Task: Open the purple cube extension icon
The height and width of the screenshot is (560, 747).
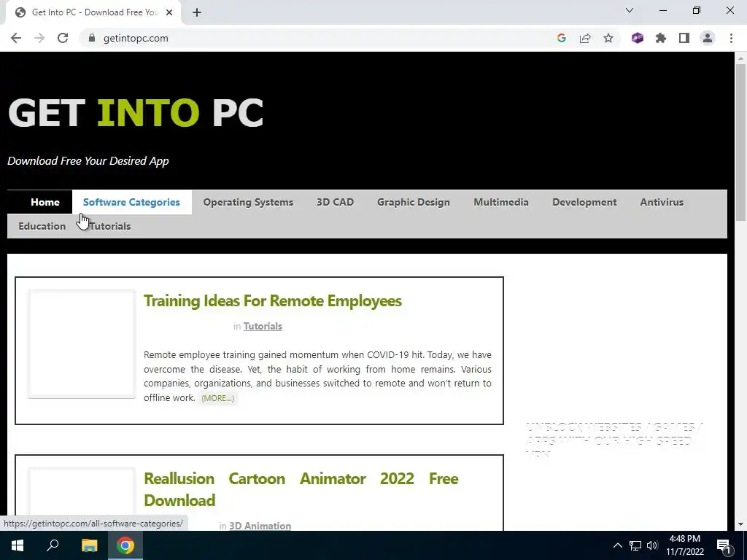Action: pyautogui.click(x=638, y=38)
